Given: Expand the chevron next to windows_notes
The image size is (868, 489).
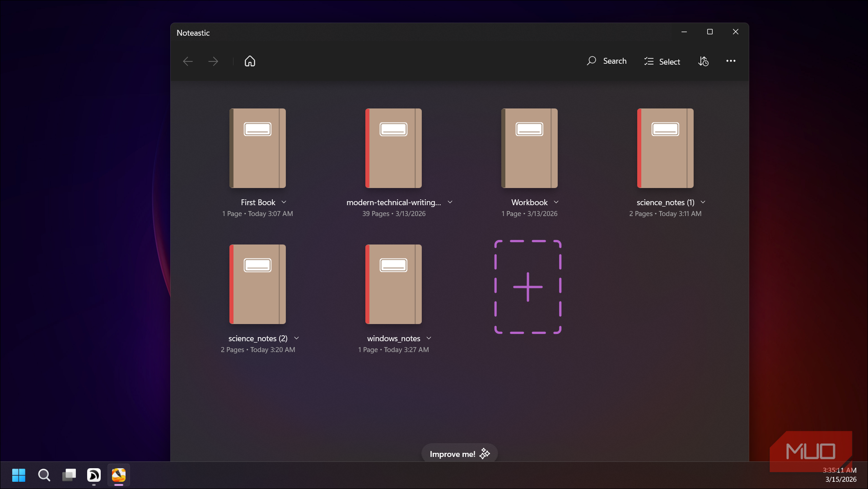Looking at the screenshot, I should point(429,338).
